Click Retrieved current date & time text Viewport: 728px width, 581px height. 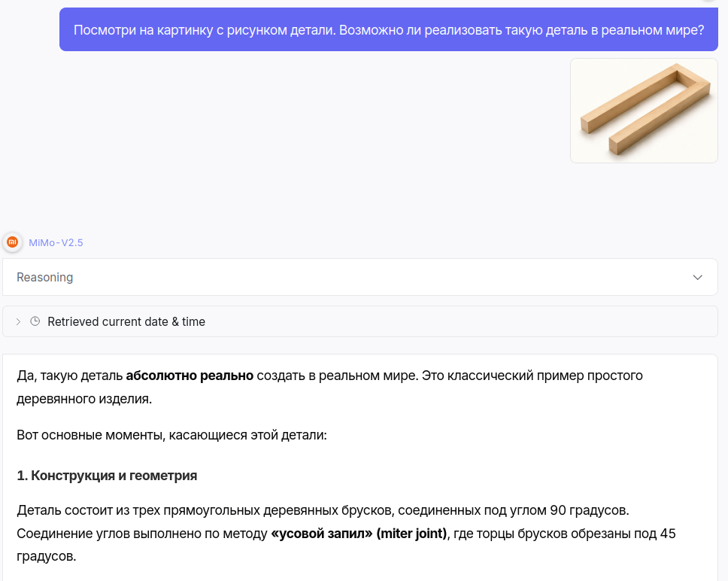coord(126,321)
